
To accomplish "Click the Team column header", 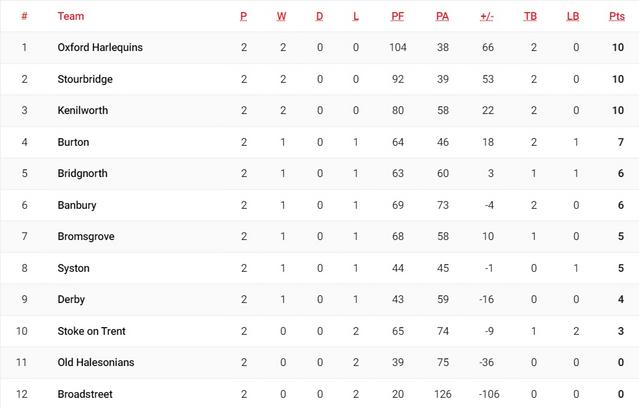I will 71,16.
